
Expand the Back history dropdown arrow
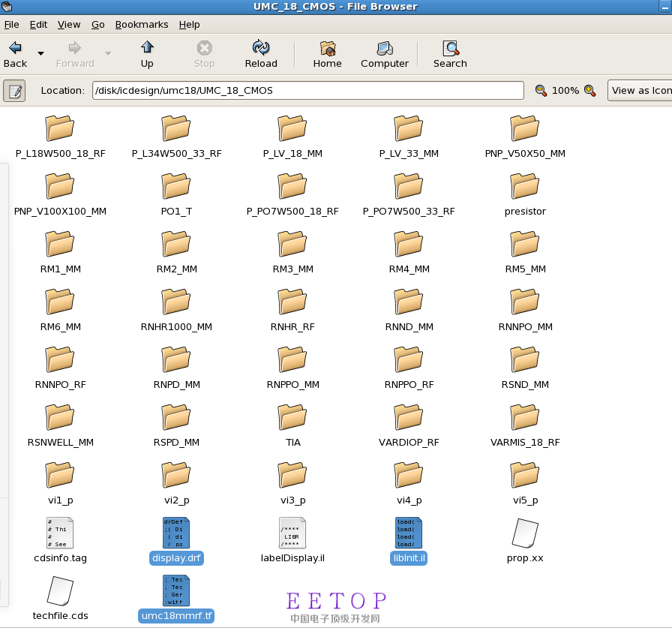click(40, 54)
